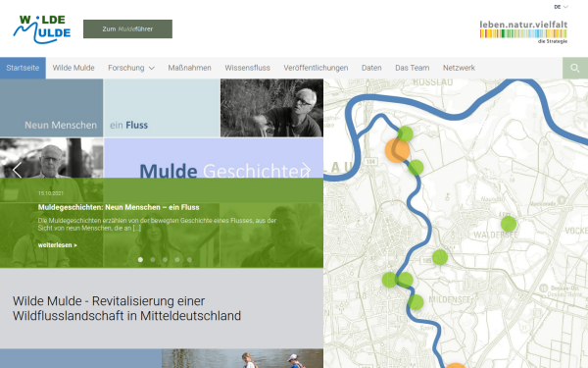Click the leben.natur.vielfalt logo
588x368 pixels.
tap(523, 32)
